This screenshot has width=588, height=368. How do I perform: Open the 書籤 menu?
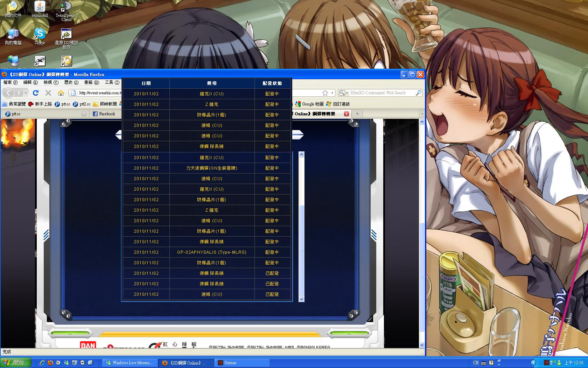91,82
